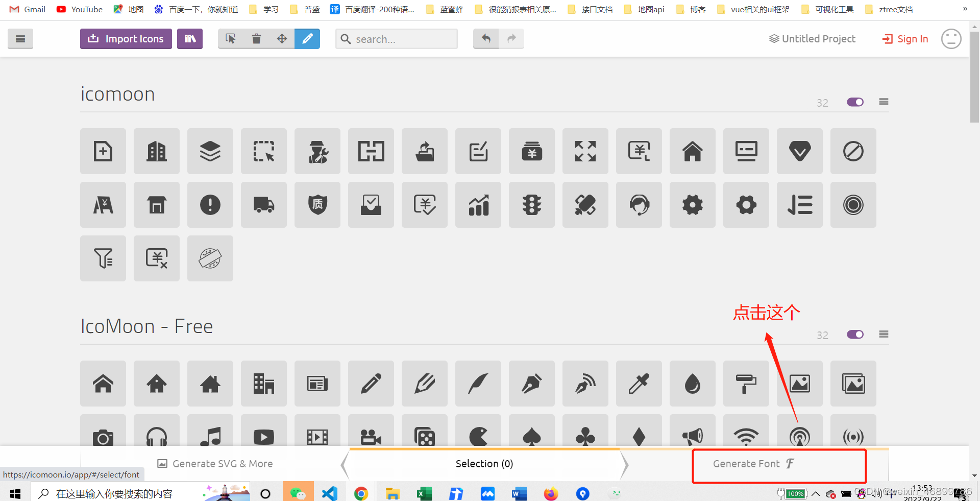Open the IcoMoon main hamburger menu

coord(20,39)
